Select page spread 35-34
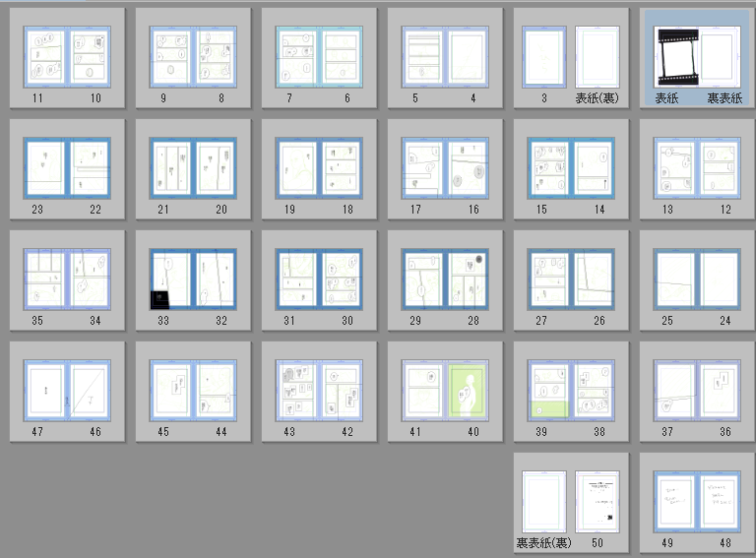The image size is (756, 558). tap(67, 279)
